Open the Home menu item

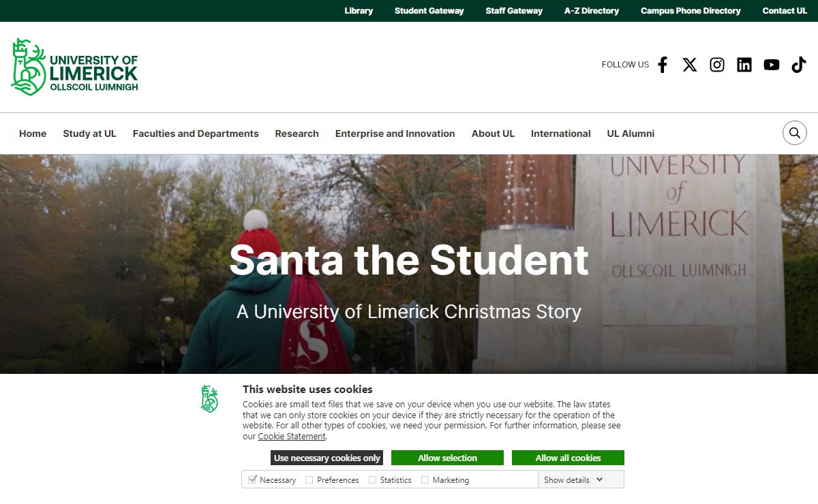tap(33, 133)
